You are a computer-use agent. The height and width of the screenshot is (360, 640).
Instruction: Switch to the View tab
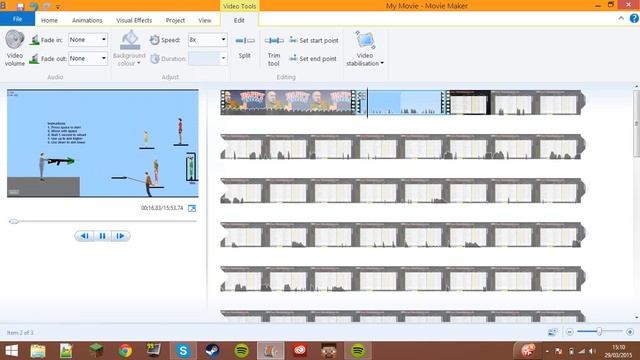click(x=204, y=20)
